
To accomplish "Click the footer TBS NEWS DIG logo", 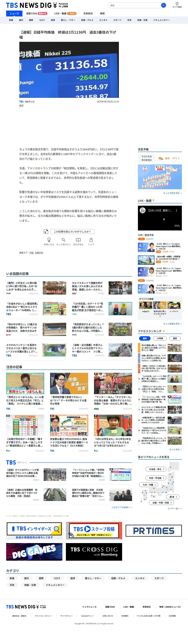I will tap(26, 607).
